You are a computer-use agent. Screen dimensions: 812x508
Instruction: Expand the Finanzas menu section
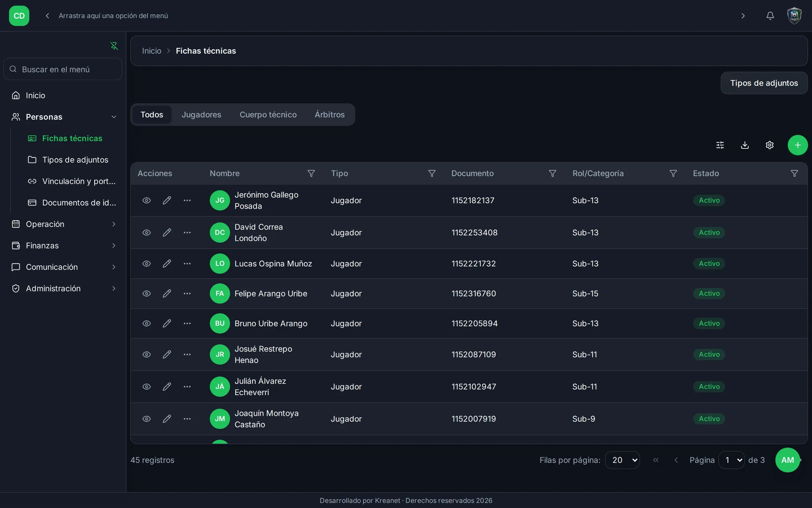pyautogui.click(x=64, y=246)
